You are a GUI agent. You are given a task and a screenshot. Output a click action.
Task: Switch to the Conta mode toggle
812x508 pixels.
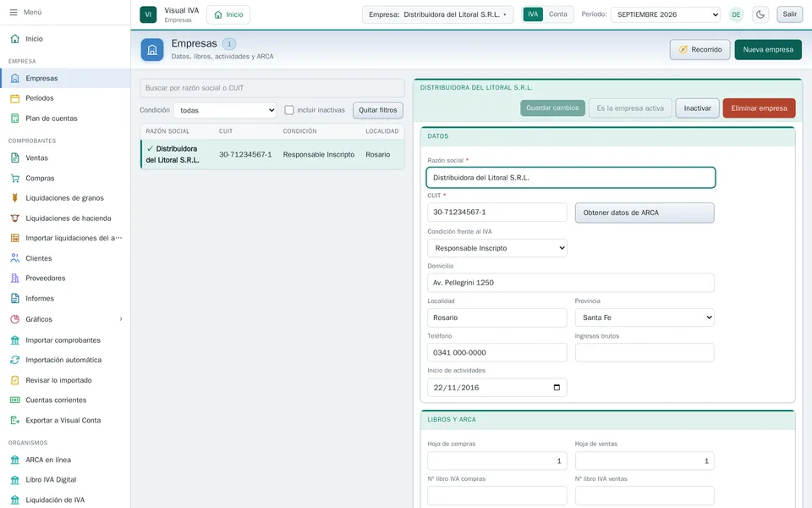tap(557, 14)
